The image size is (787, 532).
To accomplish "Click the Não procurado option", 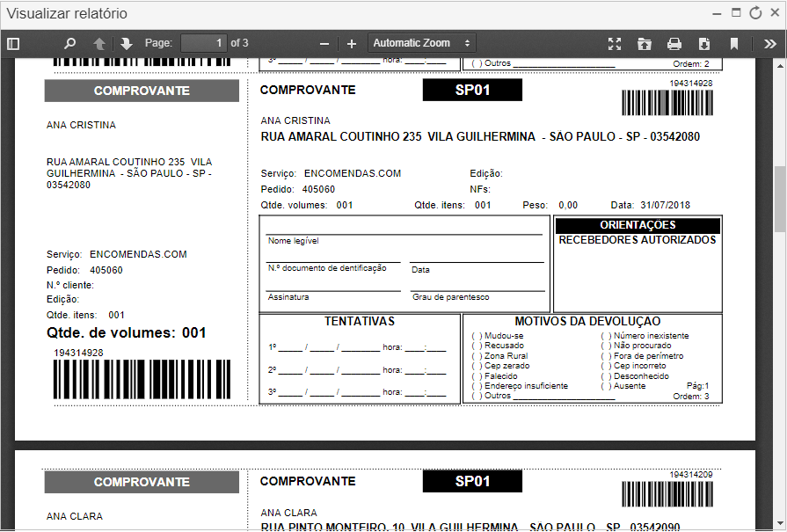I will (636, 346).
